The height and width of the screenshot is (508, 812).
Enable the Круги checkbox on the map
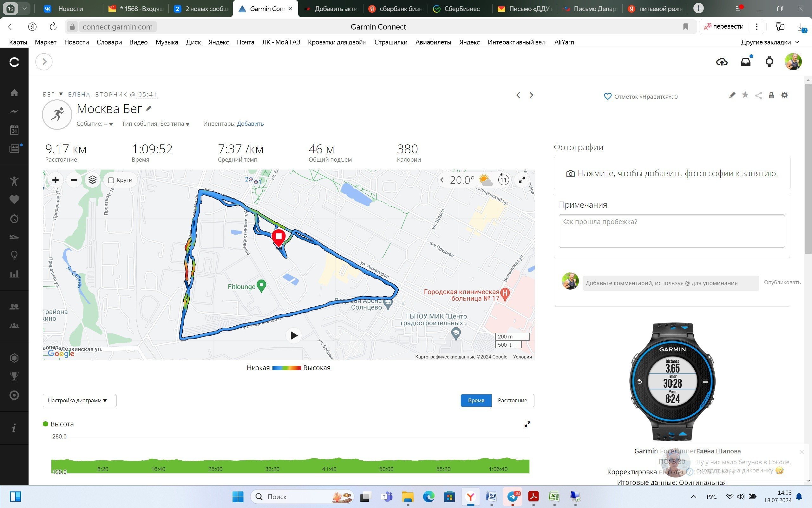click(111, 180)
